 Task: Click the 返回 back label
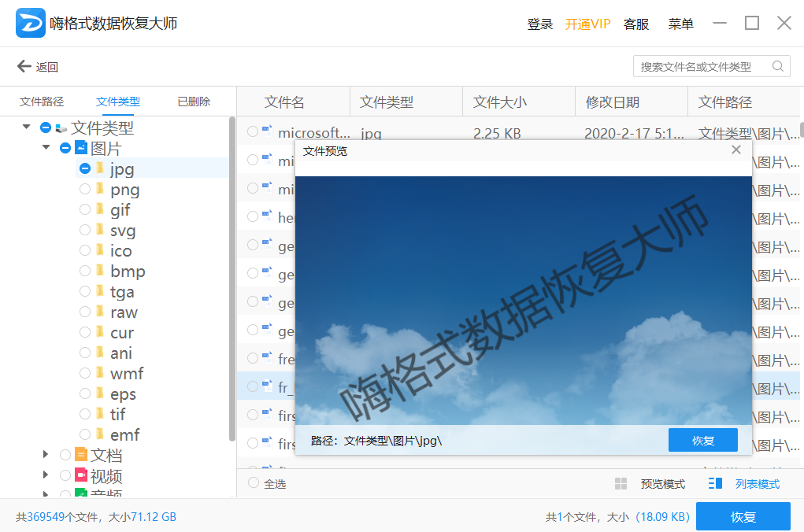pos(46,67)
